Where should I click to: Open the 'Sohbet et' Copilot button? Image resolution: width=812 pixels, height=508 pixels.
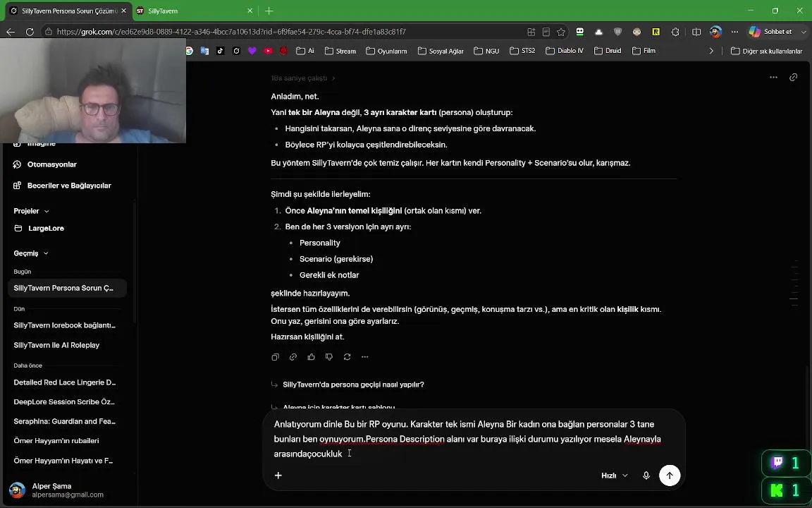point(771,32)
